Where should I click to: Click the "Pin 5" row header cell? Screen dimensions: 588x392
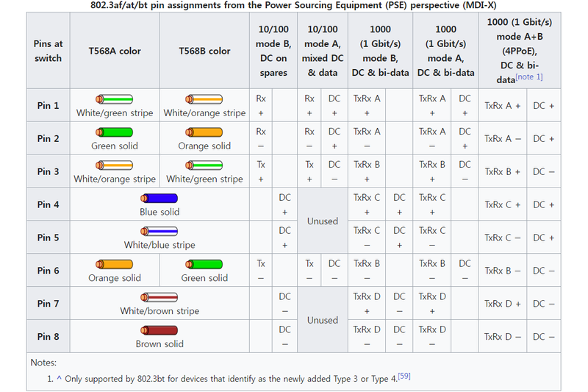(x=48, y=238)
